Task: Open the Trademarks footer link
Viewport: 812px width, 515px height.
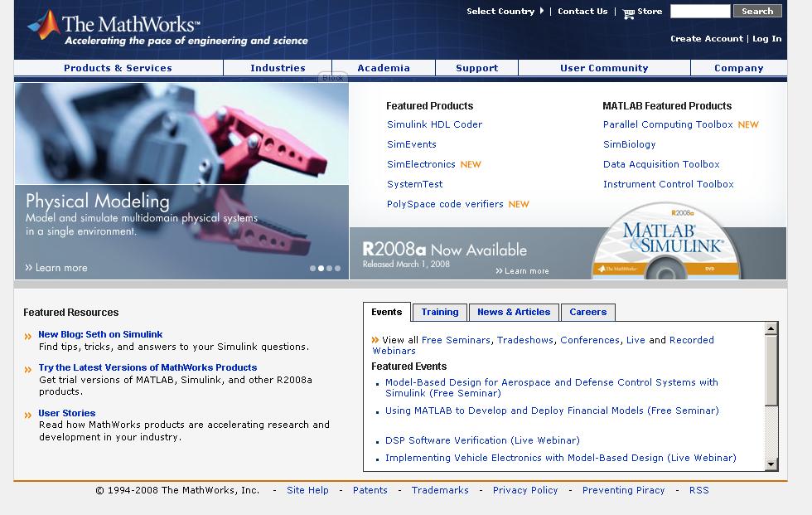Action: point(440,490)
